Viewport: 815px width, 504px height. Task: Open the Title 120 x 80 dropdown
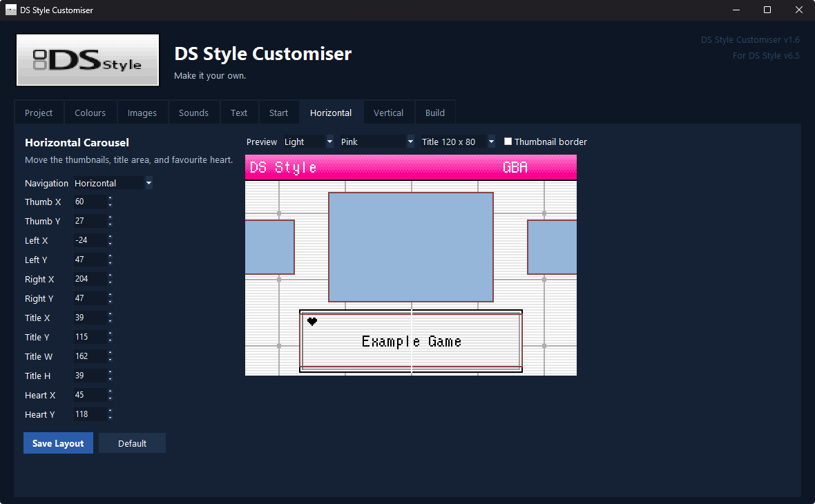[x=457, y=142]
